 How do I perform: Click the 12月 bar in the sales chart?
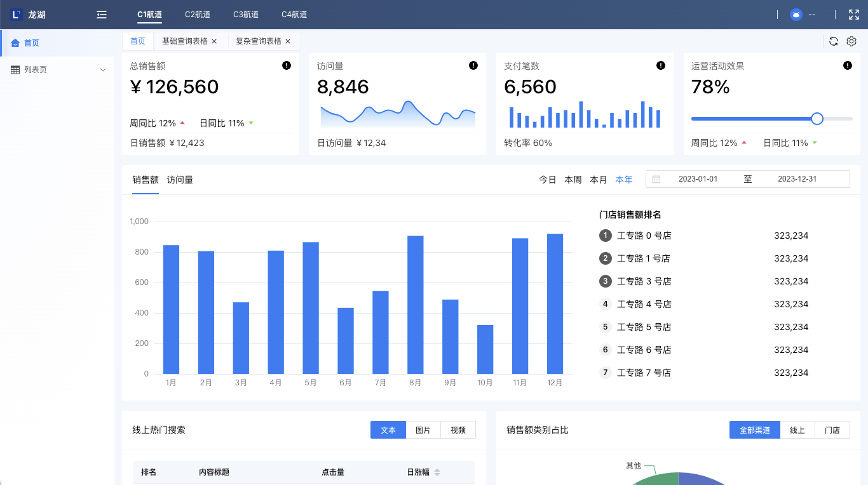coord(555,304)
